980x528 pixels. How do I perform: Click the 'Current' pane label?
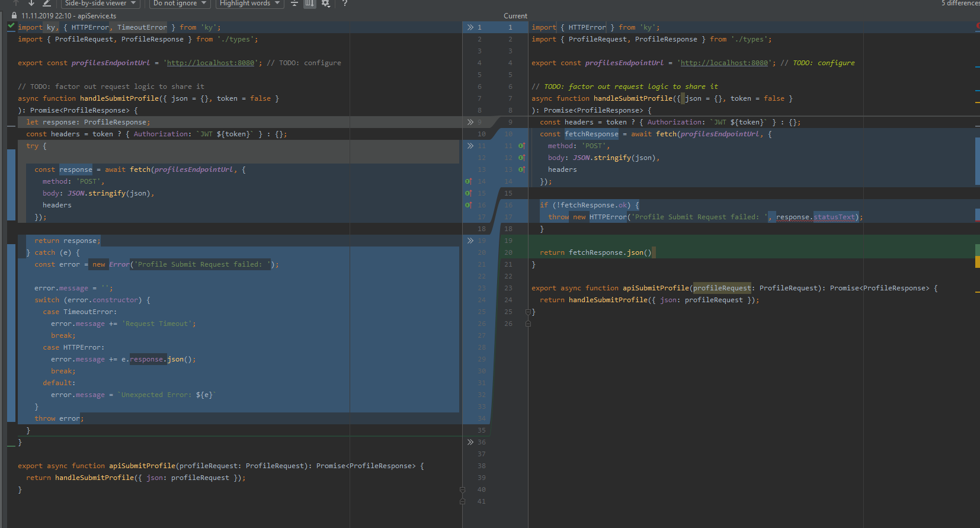(x=515, y=16)
